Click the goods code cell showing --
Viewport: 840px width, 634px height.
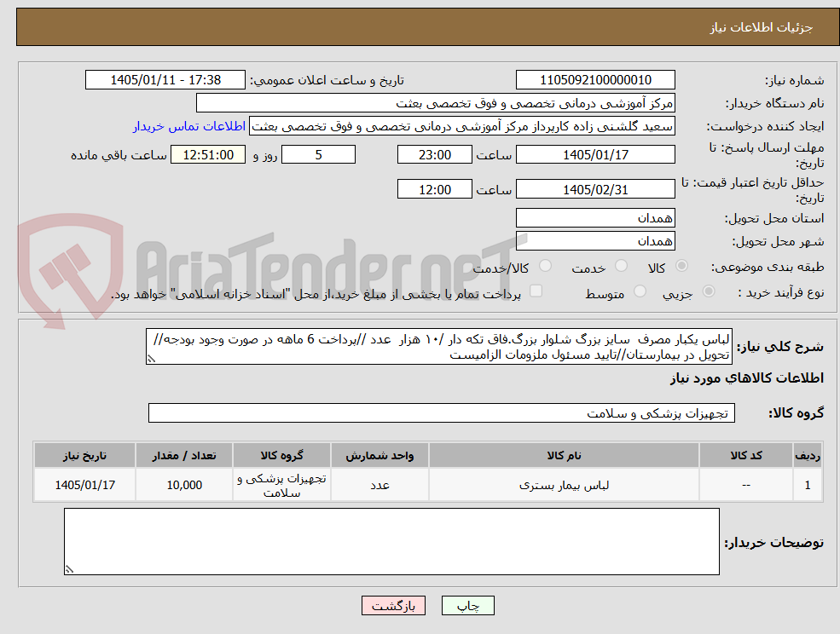pos(746,485)
